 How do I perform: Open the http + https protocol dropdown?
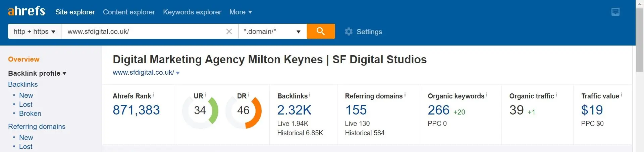(35, 31)
